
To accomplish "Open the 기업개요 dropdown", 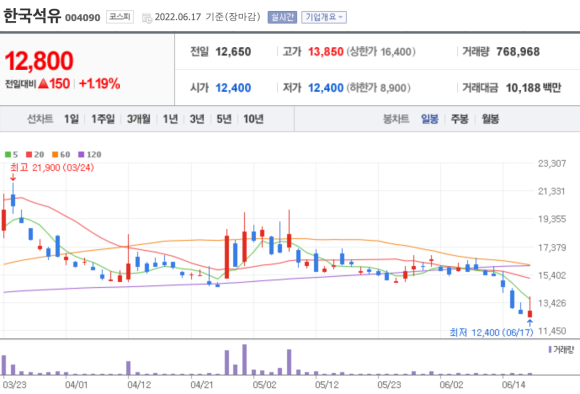I will (324, 17).
